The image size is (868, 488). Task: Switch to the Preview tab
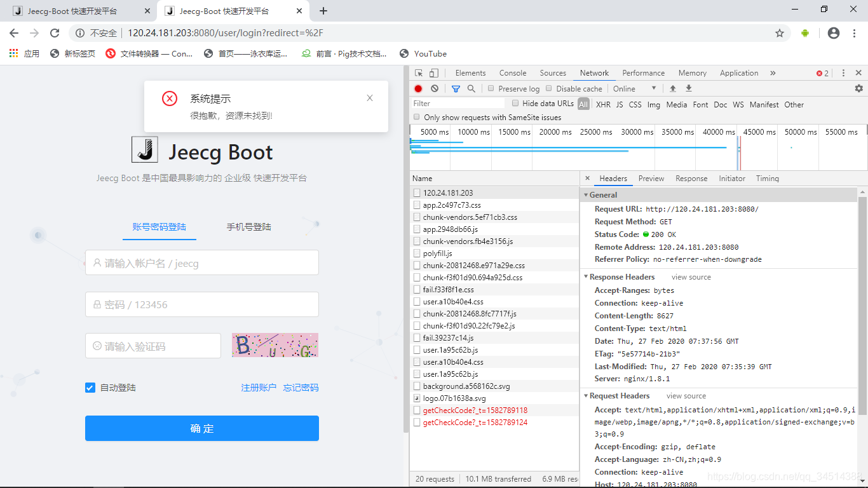(651, 179)
